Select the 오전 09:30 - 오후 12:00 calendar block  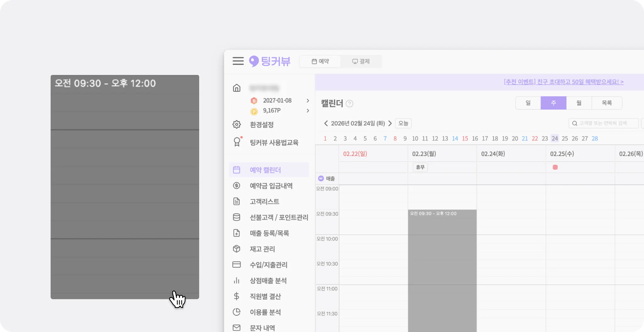click(x=442, y=270)
